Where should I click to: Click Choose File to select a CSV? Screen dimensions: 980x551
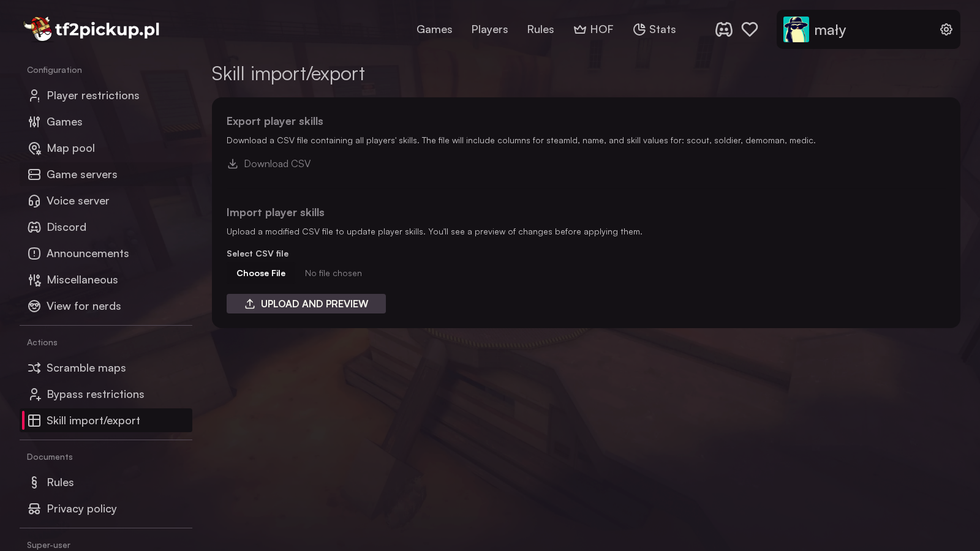[261, 273]
